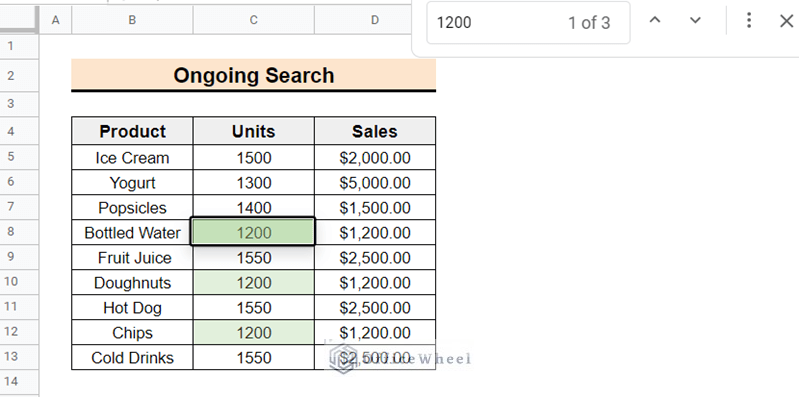Select Popsicles units cell 1400
The image size is (799, 397).
click(253, 207)
